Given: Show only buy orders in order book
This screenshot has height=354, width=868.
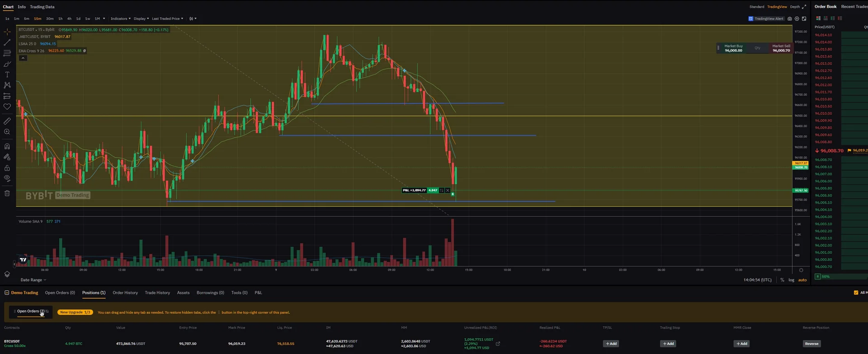Looking at the screenshot, I should click(x=833, y=19).
